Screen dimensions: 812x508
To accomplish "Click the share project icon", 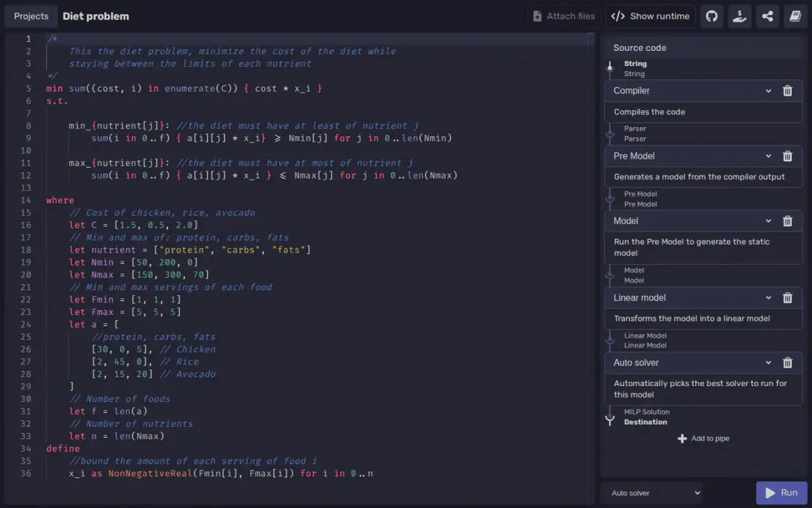I will (x=768, y=16).
